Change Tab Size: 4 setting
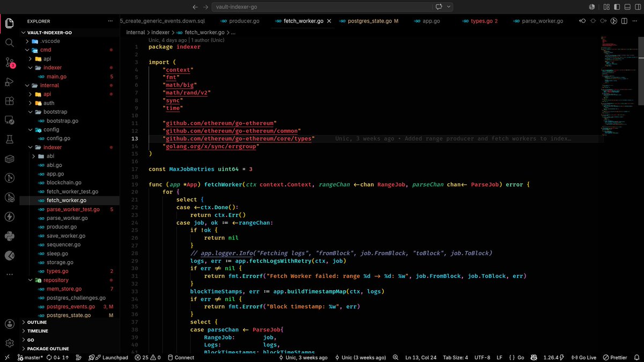This screenshot has height=362, width=644. click(455, 357)
